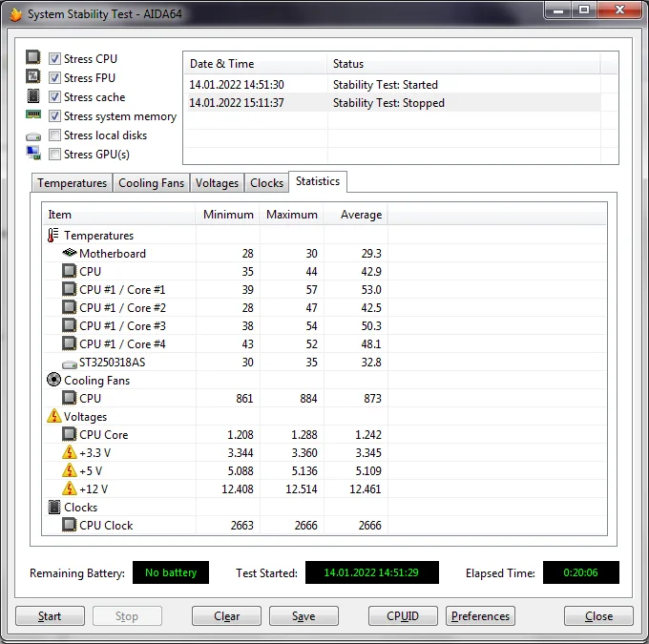Open CPUID panel via CPUID button
Image resolution: width=649 pixels, height=644 pixels.
click(403, 616)
